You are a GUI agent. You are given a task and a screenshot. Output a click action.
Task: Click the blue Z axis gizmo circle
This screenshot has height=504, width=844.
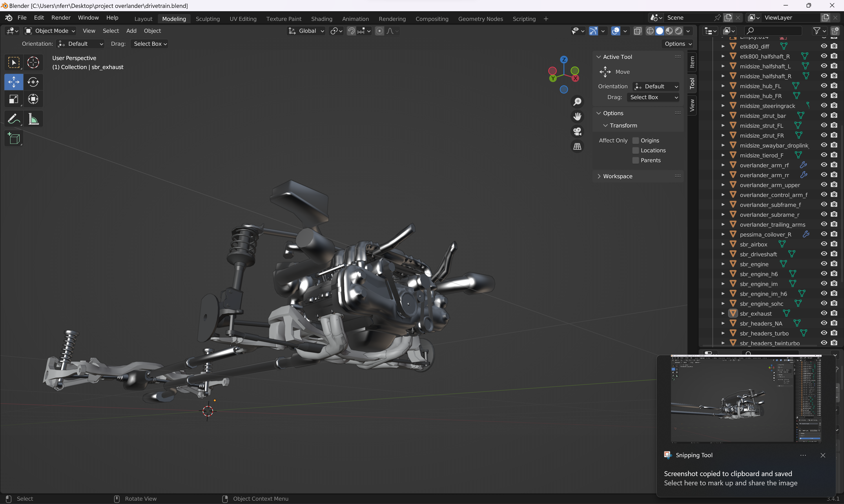click(x=564, y=59)
